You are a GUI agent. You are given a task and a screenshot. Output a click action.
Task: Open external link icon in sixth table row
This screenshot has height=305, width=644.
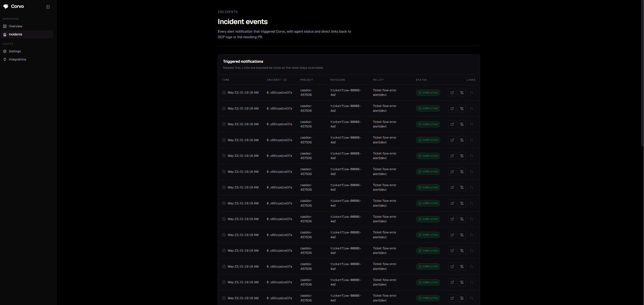[452, 172]
